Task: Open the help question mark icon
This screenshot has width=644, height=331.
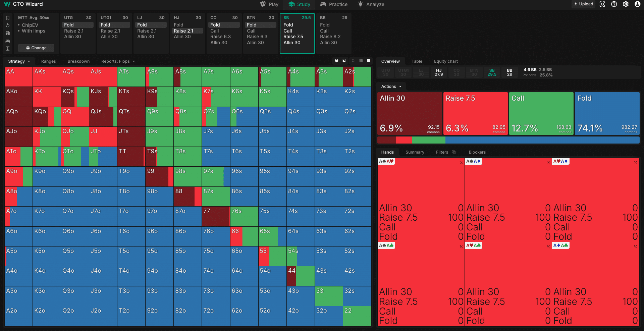Action: tap(614, 4)
